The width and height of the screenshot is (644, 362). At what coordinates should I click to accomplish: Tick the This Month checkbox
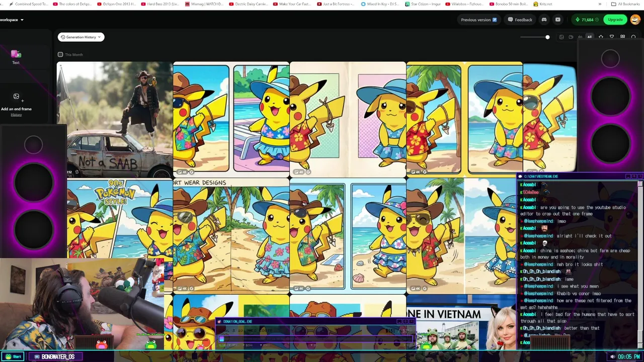click(x=60, y=54)
